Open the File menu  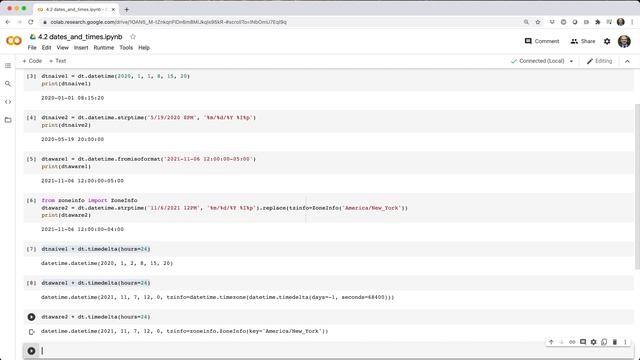click(x=32, y=48)
